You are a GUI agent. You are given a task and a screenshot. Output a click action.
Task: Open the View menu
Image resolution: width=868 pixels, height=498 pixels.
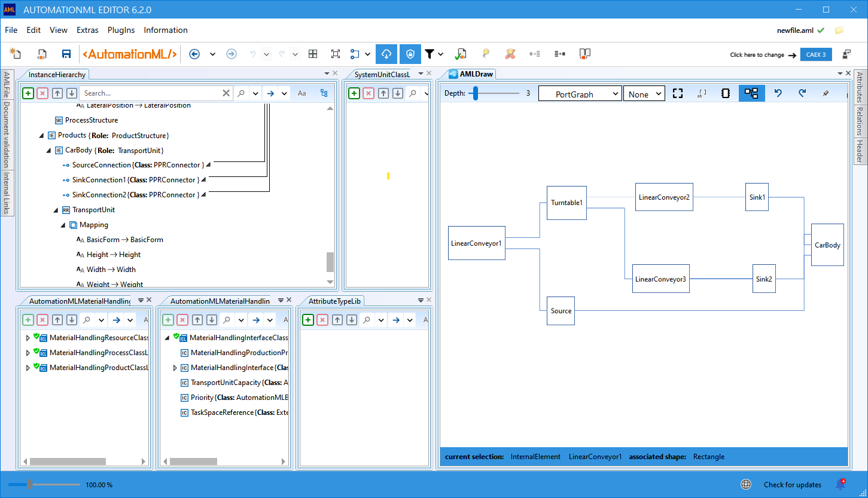point(59,30)
